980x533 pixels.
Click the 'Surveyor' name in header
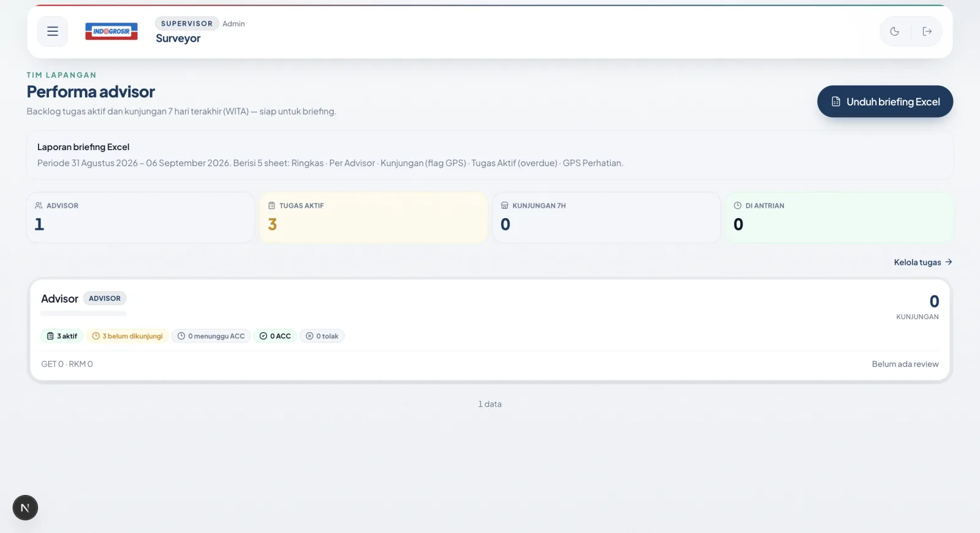178,38
